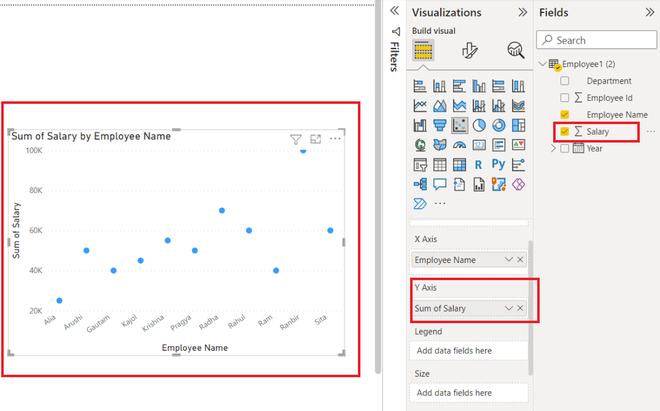This screenshot has height=411, width=660.
Task: Select the Stacked area chart visual
Action: pos(459,106)
